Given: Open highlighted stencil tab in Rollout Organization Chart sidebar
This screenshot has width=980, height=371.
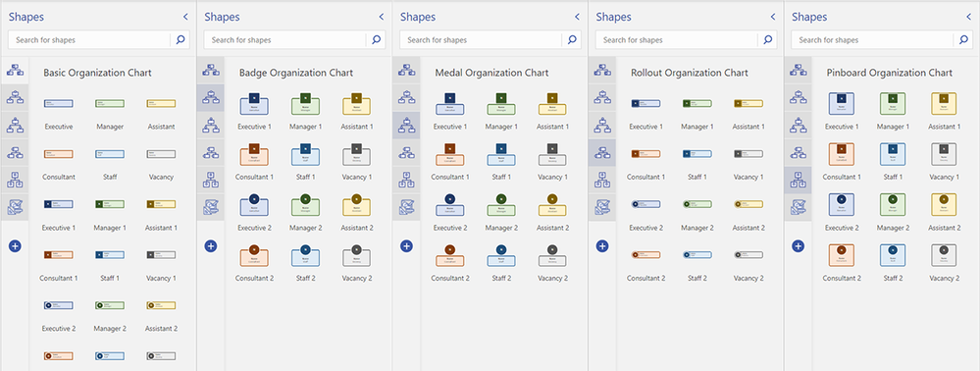Looking at the screenshot, I should point(602,153).
